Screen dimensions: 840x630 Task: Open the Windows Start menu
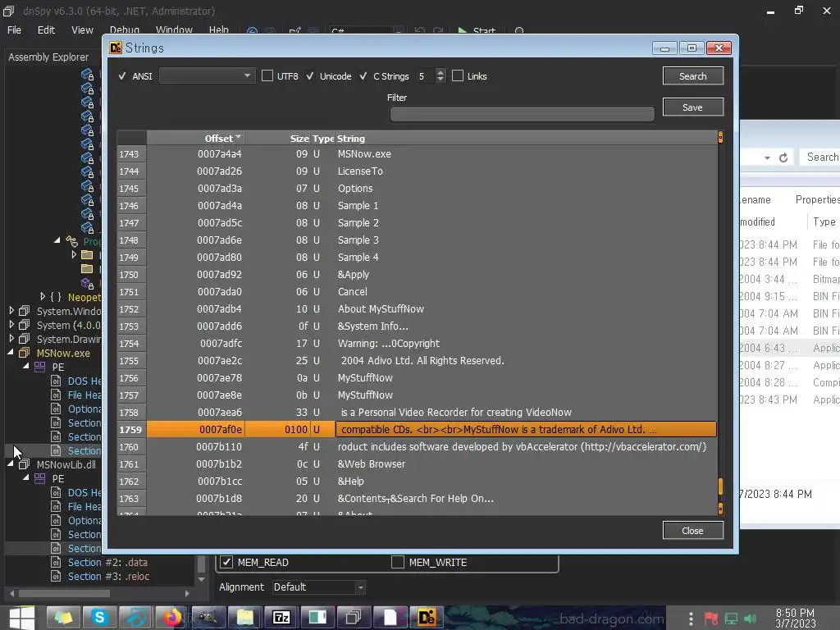click(x=22, y=618)
